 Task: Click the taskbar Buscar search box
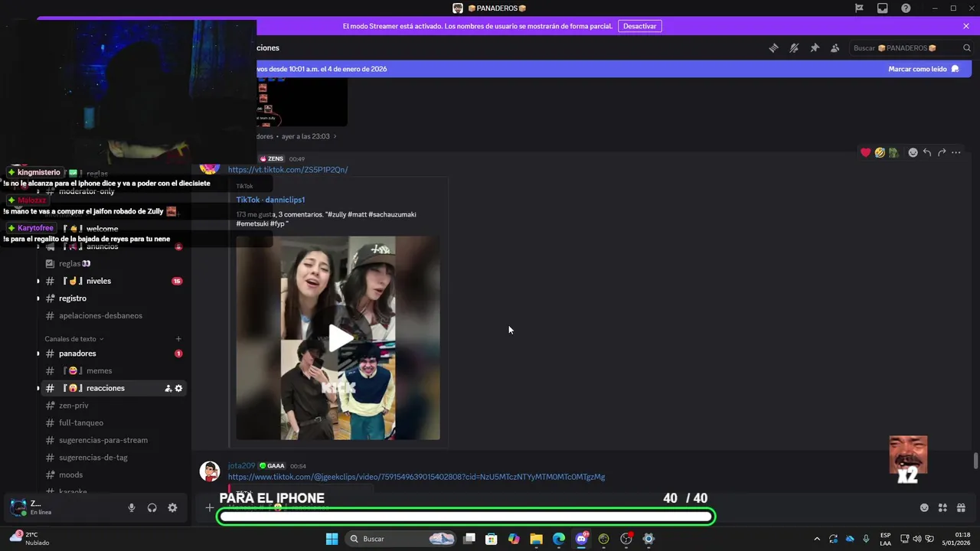(x=402, y=539)
